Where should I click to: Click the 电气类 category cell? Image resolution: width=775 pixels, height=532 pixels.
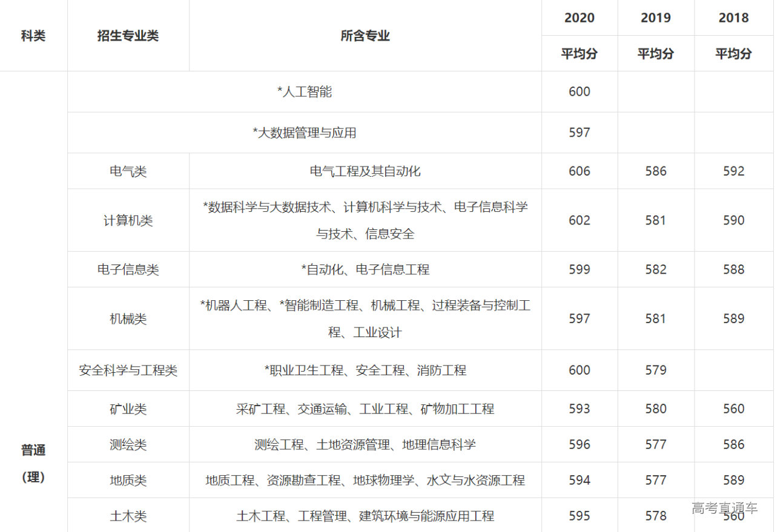click(128, 171)
